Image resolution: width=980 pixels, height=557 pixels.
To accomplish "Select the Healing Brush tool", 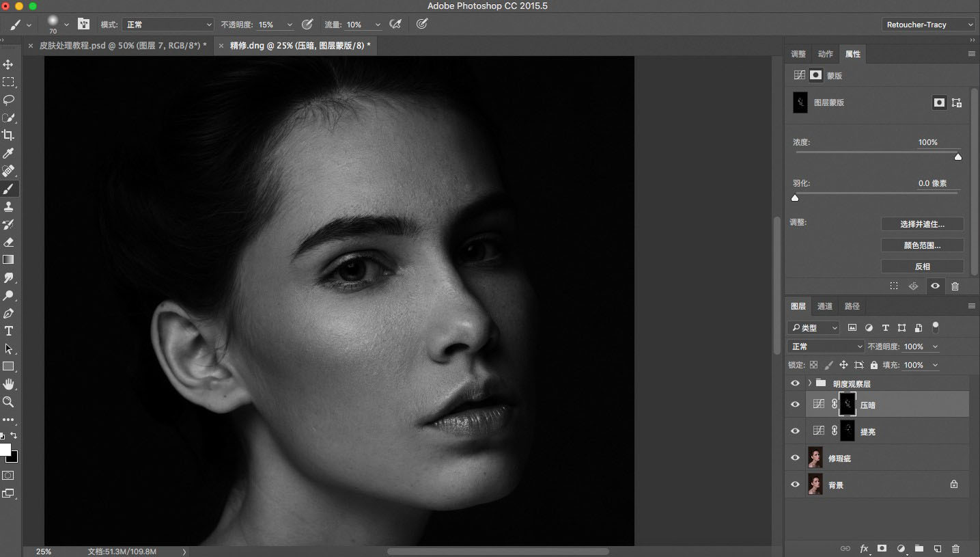I will click(x=8, y=171).
